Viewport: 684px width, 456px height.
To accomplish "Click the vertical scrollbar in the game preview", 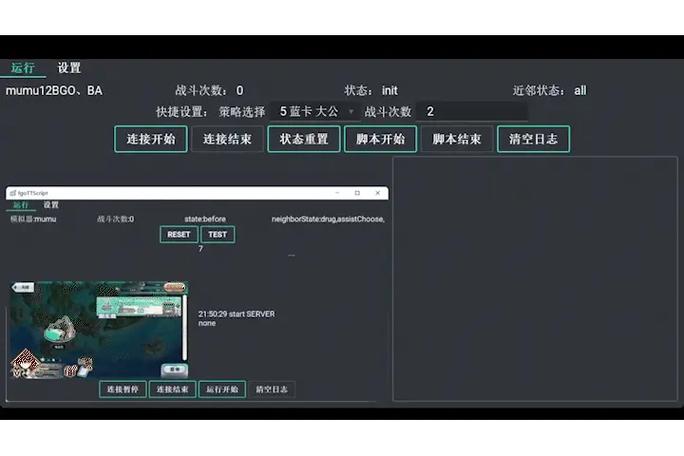I will tap(185, 327).
